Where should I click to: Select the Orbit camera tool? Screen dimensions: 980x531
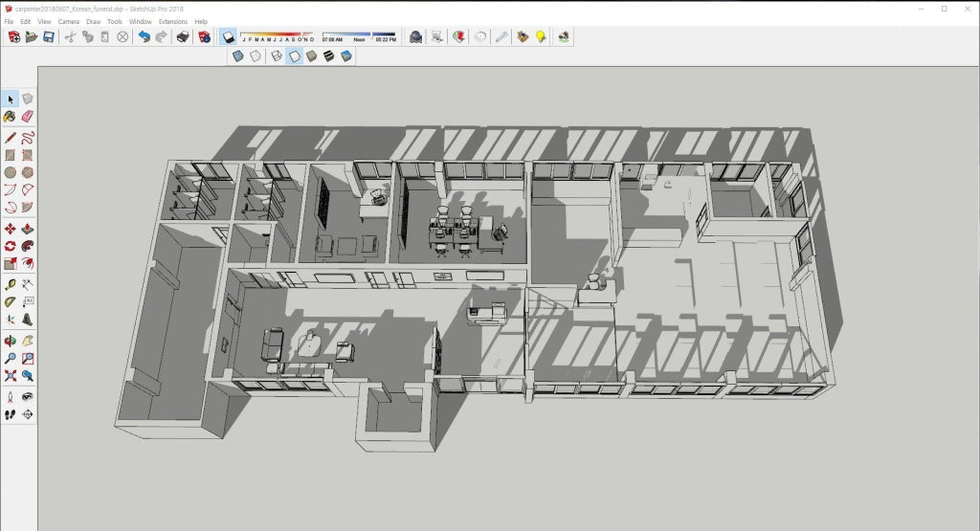click(10, 340)
